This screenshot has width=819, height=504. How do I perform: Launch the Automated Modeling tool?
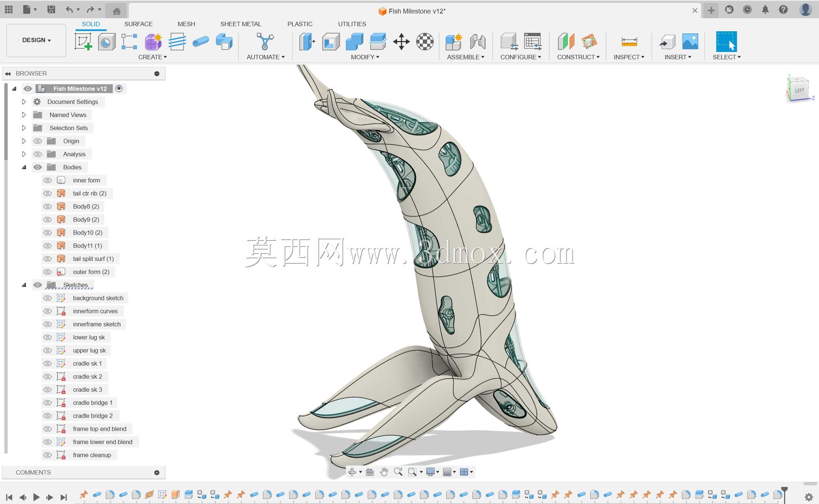click(265, 41)
